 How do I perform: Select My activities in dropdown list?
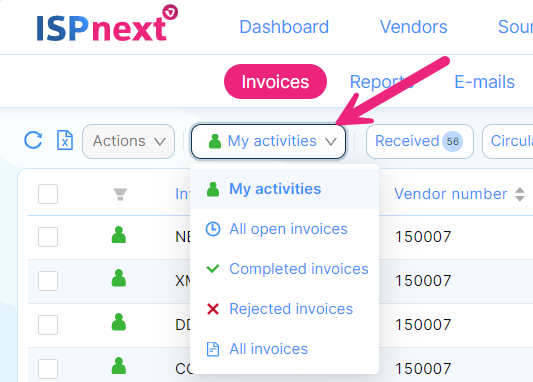285,189
